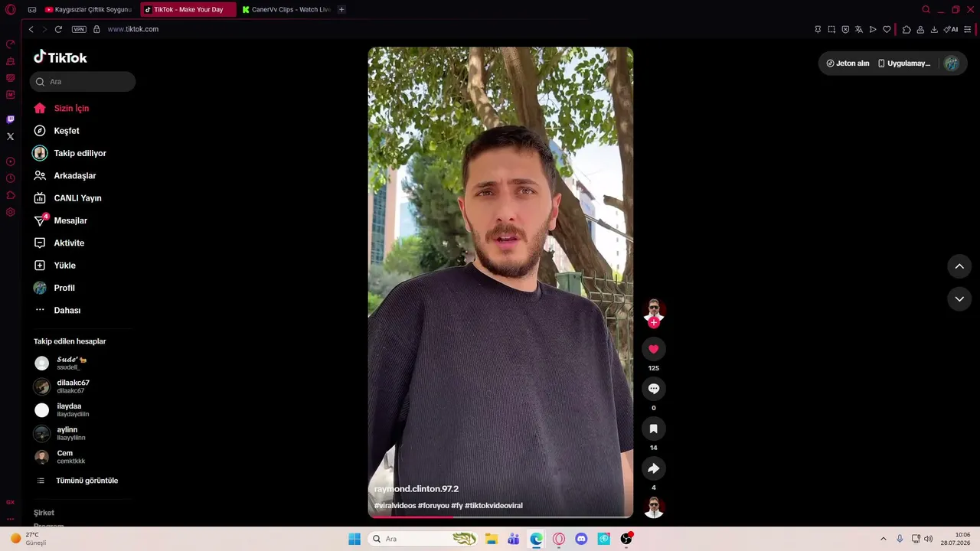Click the www.tiktok.com address bar

(x=133, y=29)
